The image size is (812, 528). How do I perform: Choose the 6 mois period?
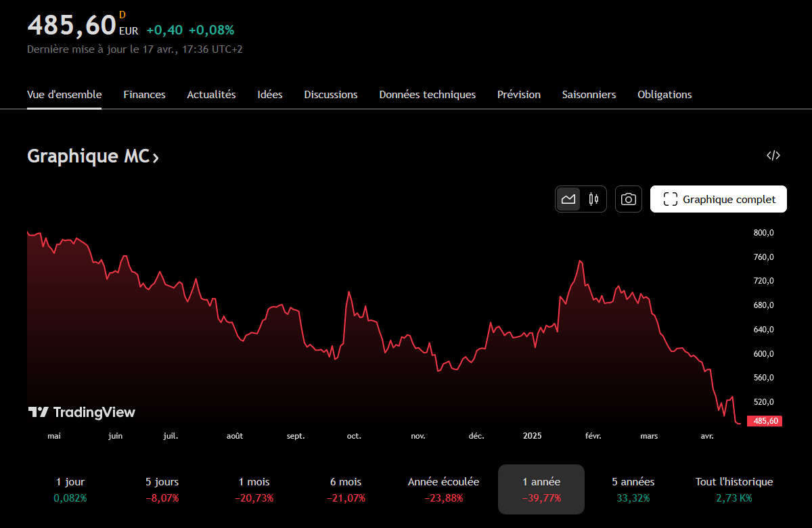coord(346,489)
